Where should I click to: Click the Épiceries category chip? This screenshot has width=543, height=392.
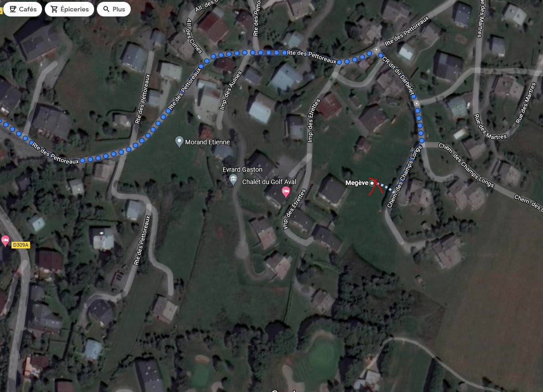(x=69, y=9)
